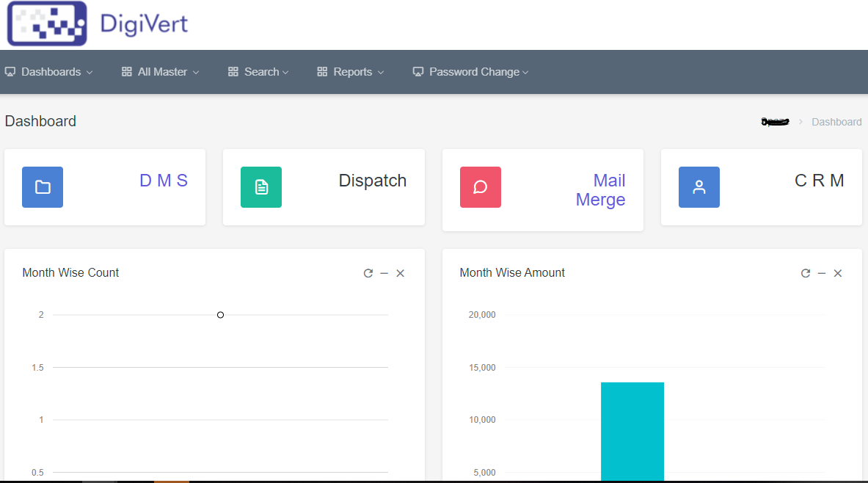Expand the Reports menu chevron
Screen dimensions: 868x483
[380, 73]
